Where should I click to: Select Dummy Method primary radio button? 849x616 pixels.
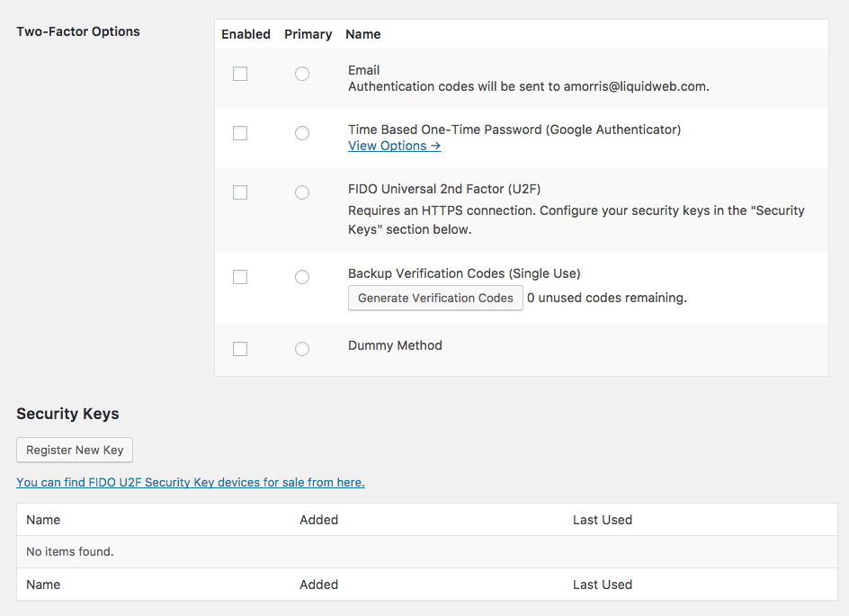tap(302, 349)
